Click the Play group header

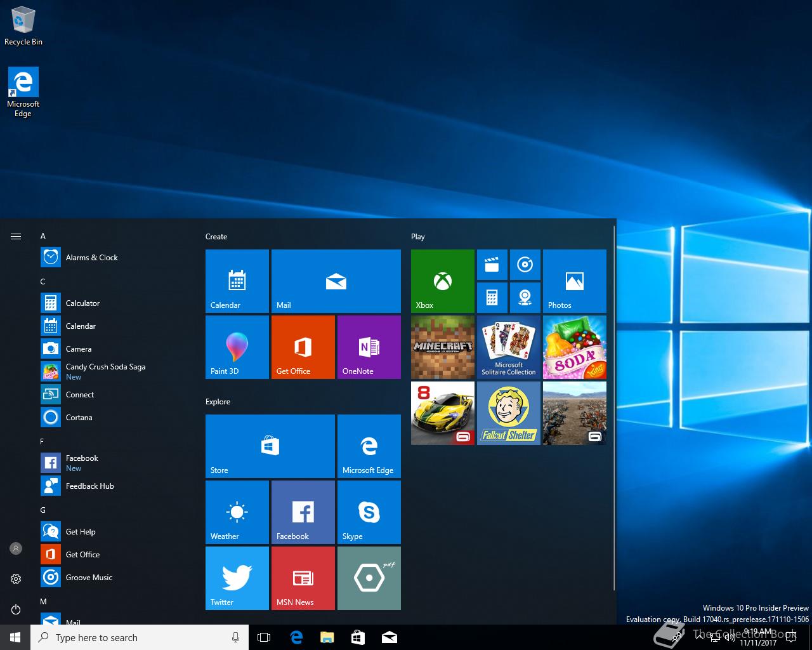tap(417, 237)
